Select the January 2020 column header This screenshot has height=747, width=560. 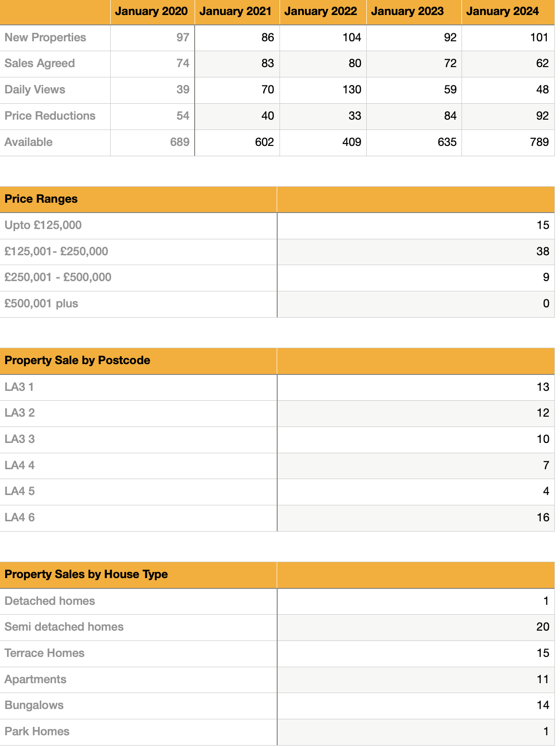pyautogui.click(x=151, y=12)
